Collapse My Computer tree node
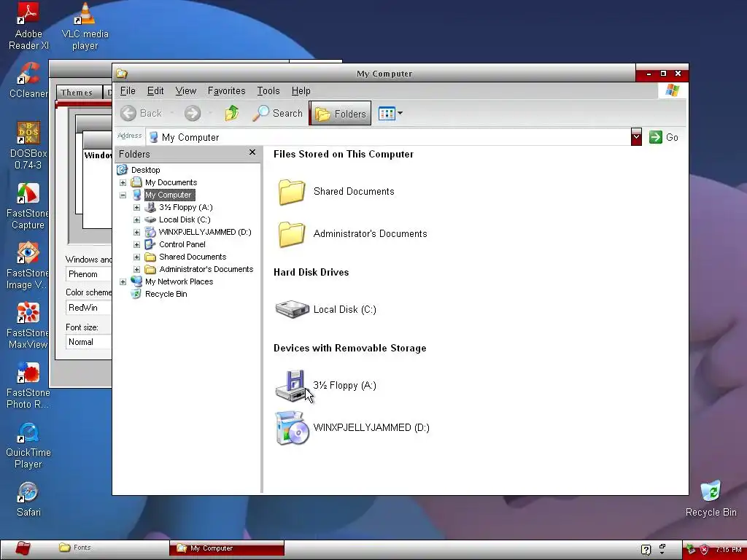747x560 pixels. (x=123, y=195)
